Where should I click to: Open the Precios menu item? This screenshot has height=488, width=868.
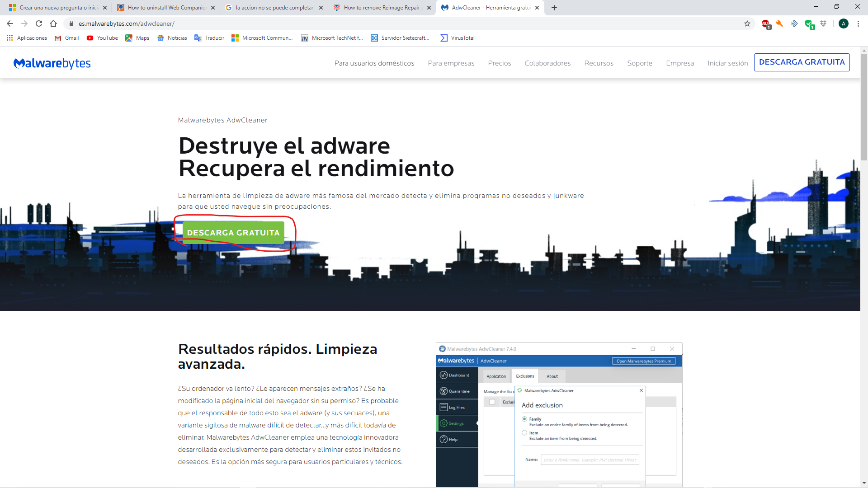[500, 63]
